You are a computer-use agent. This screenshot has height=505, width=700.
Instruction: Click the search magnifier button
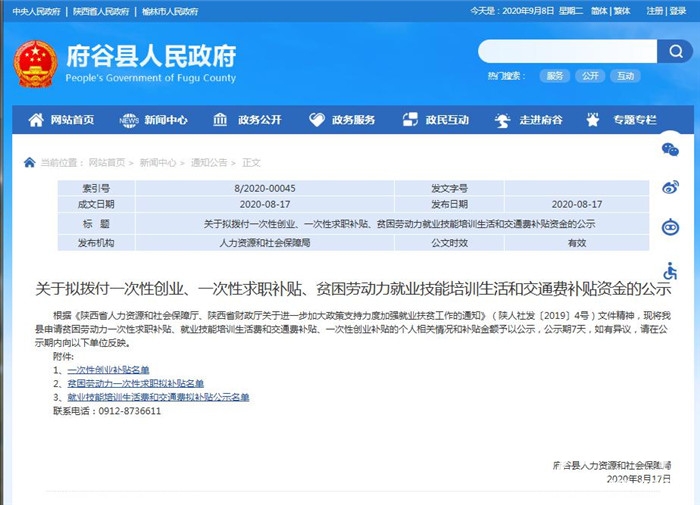(673, 52)
